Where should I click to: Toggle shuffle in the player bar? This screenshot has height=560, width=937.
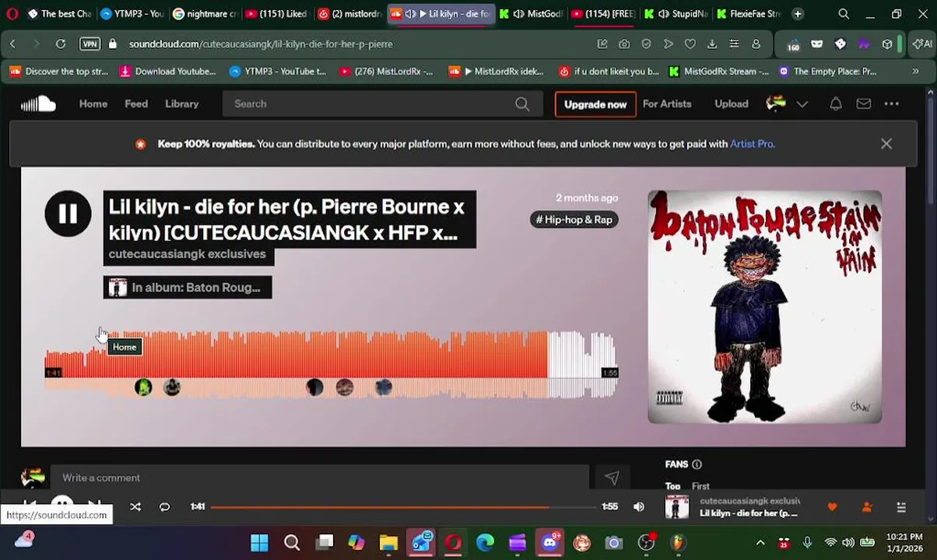pyautogui.click(x=135, y=507)
